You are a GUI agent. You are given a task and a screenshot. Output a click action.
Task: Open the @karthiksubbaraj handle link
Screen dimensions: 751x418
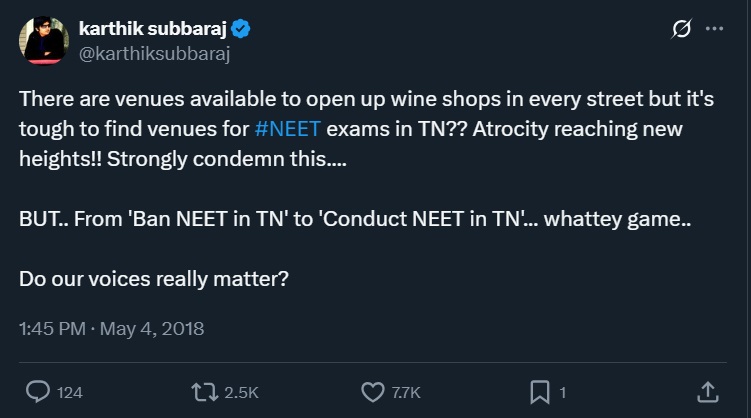[x=154, y=54]
